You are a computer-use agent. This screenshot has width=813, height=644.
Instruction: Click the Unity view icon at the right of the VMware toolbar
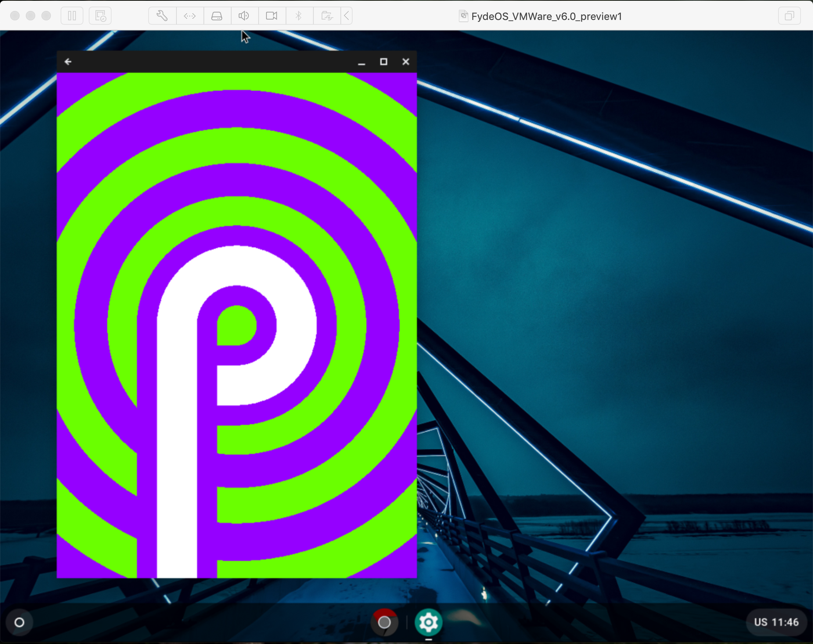(789, 16)
